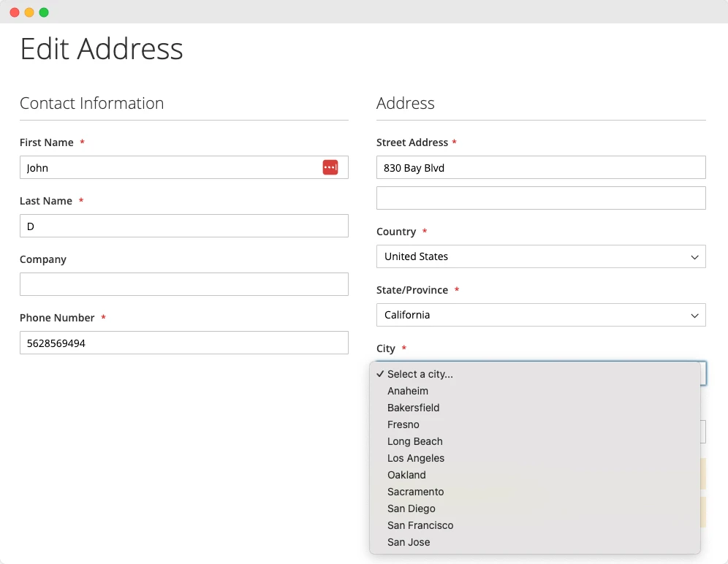Select Long Beach as the city

[414, 441]
